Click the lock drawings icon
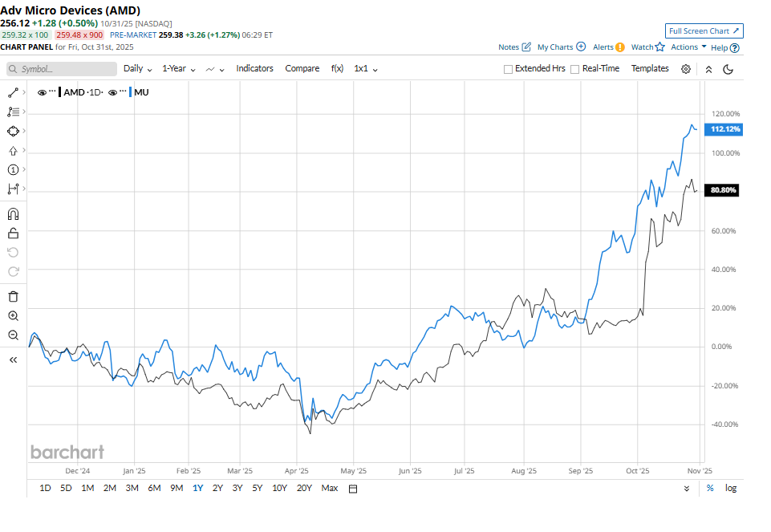Viewport: 771px width, 532px height. click(13, 234)
